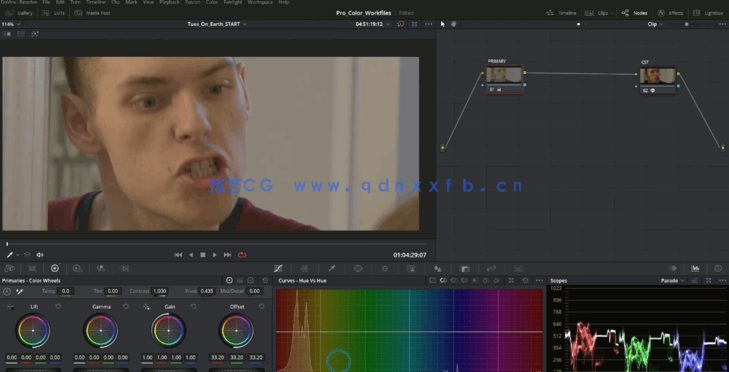Select the node graph hand pan tool

coord(454,24)
